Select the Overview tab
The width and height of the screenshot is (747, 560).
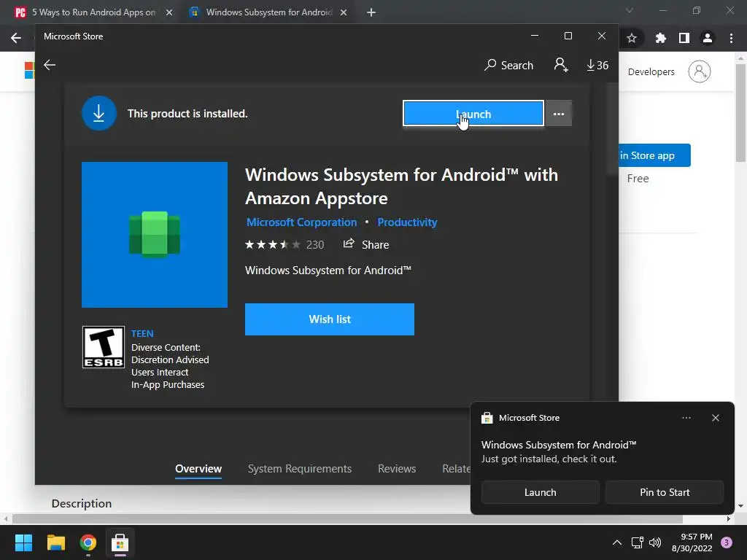click(x=198, y=469)
